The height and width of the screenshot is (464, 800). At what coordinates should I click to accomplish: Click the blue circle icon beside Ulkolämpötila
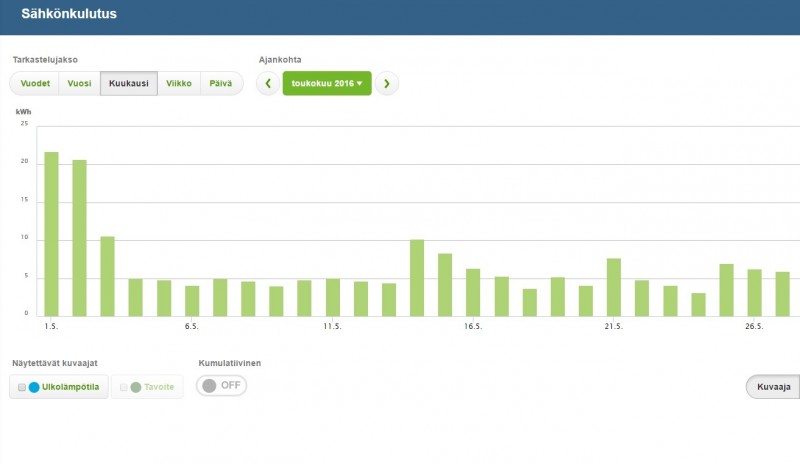pos(34,387)
